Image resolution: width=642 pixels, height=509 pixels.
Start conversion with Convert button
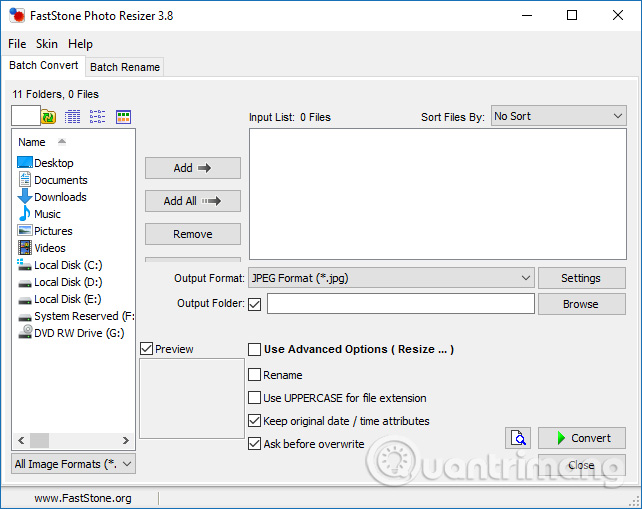click(581, 438)
